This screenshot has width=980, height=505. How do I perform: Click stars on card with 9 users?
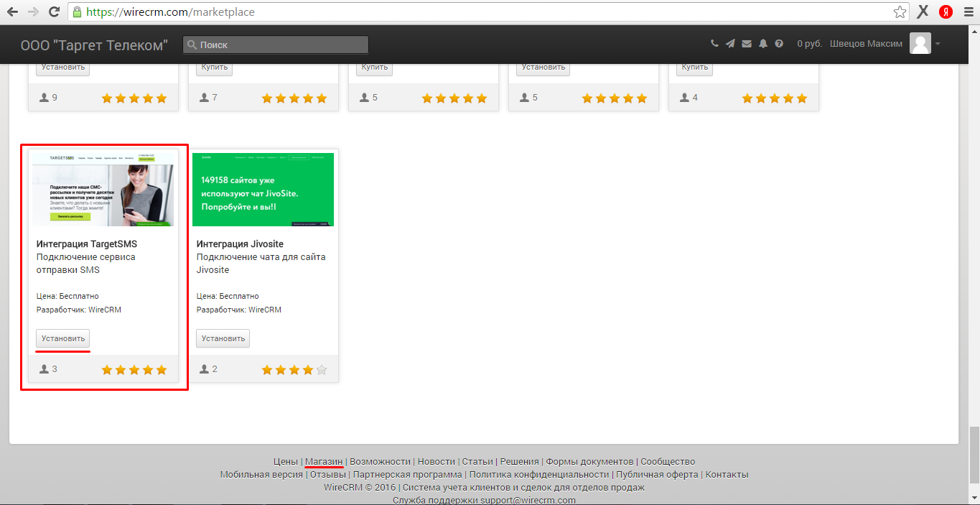134,98
